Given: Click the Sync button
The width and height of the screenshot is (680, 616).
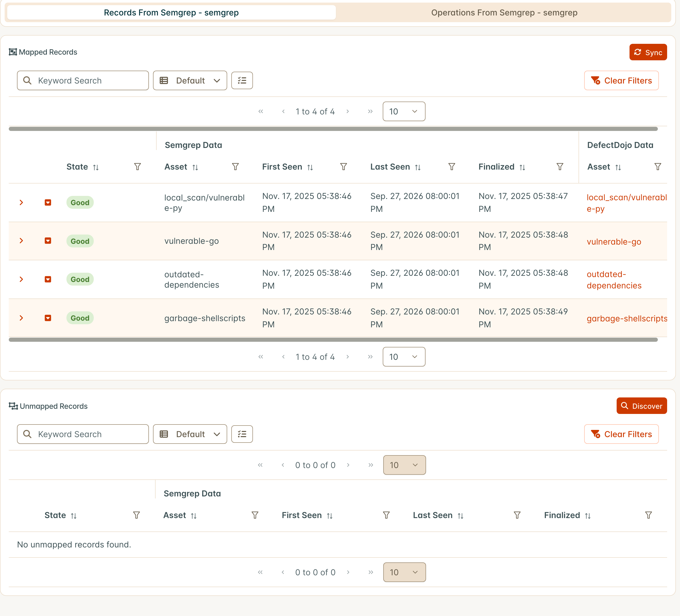Looking at the screenshot, I should [648, 52].
